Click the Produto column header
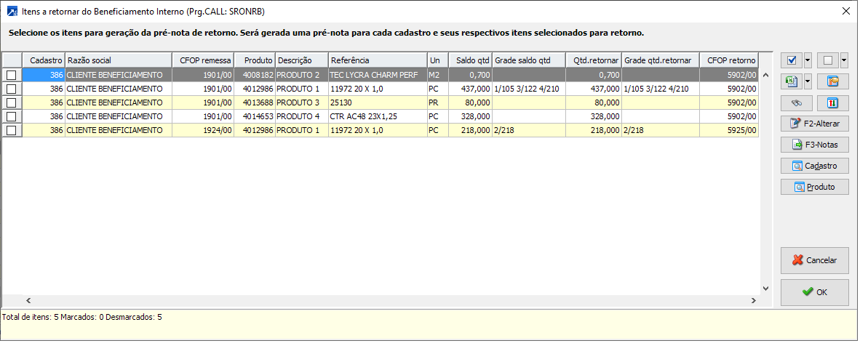Screen dimensions: 868x346 coord(255,60)
